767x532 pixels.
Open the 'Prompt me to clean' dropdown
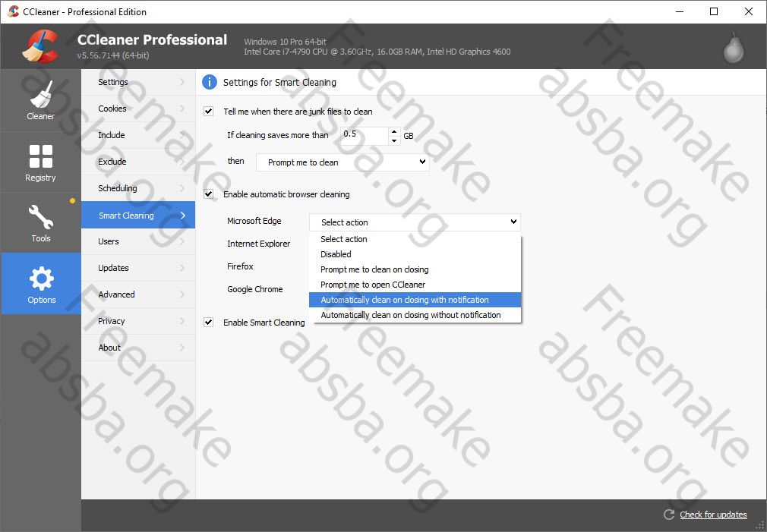click(x=342, y=162)
